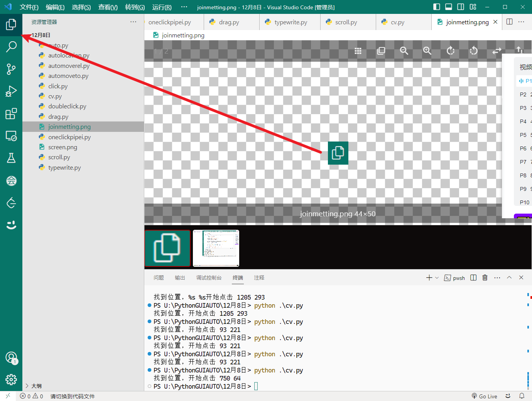The width and height of the screenshot is (532, 401).
Task: Click Go Live in status bar
Action: point(484,396)
